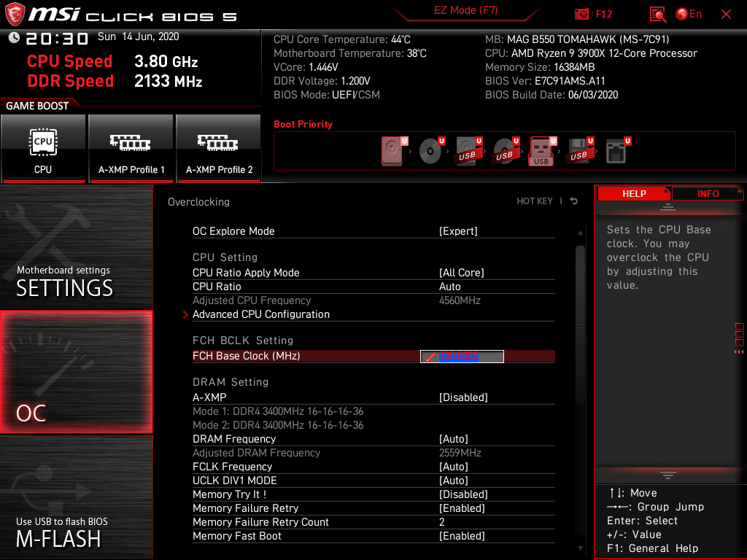Close the BIOS with the X button

point(726,15)
